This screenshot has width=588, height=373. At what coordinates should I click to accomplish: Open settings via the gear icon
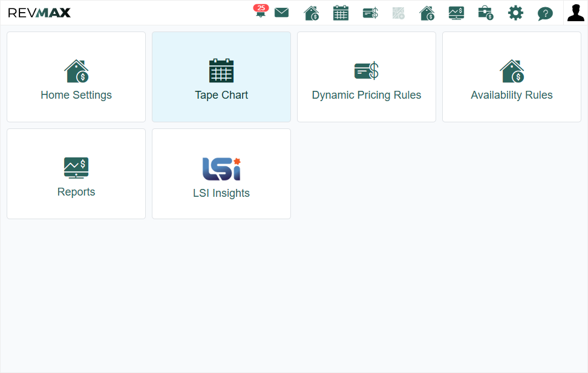click(x=515, y=13)
